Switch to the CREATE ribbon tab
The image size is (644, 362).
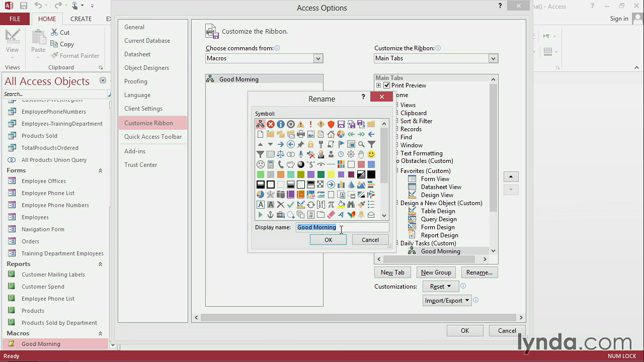click(x=81, y=19)
